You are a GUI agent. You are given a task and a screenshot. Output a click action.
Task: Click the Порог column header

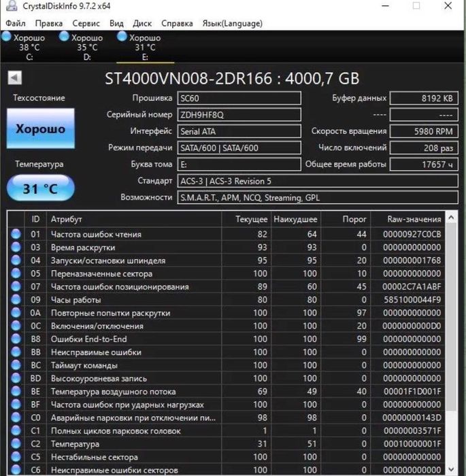coord(346,219)
